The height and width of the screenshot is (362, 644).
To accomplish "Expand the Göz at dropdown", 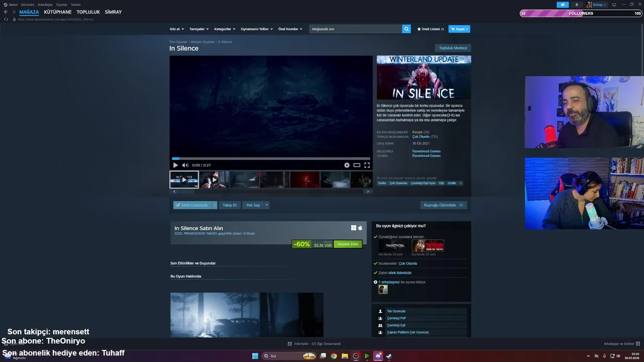I will pos(177,29).
